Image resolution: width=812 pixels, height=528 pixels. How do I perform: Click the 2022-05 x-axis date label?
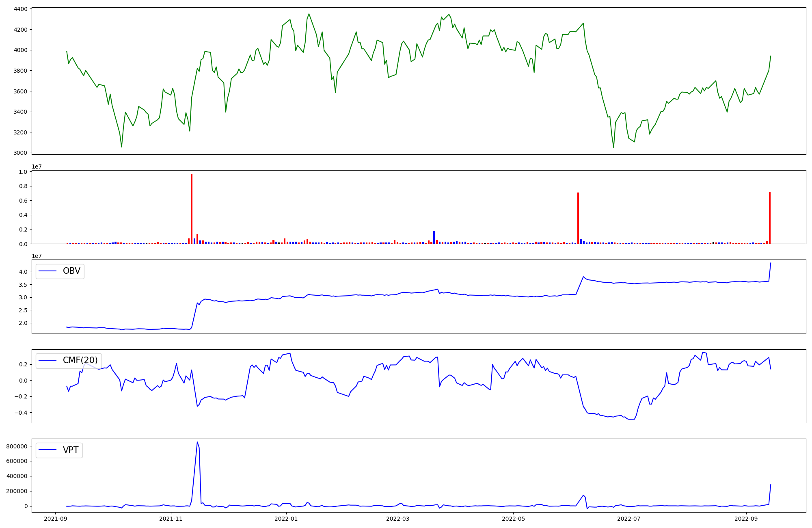(x=514, y=519)
